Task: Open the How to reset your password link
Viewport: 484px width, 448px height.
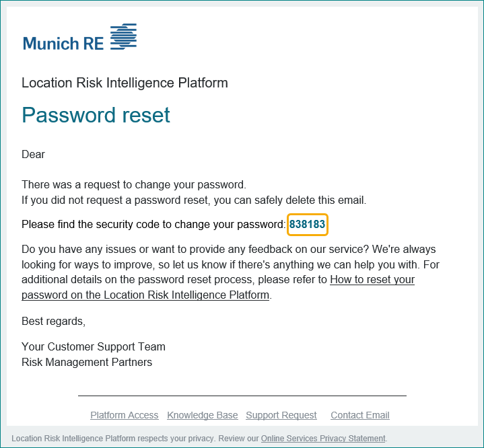Action: pos(218,287)
